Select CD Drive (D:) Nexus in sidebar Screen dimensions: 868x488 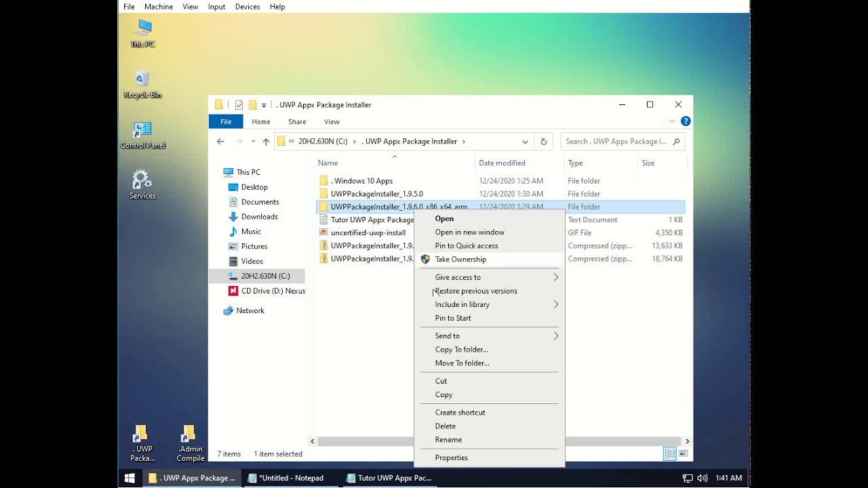pyautogui.click(x=267, y=291)
